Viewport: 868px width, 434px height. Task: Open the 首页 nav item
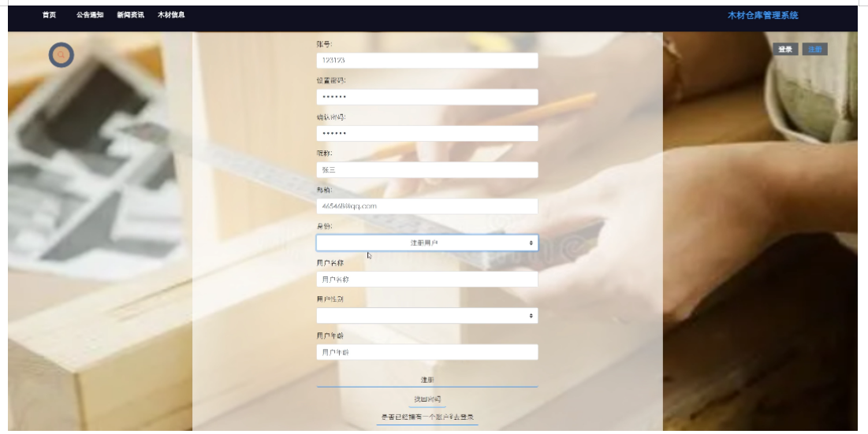(x=49, y=15)
